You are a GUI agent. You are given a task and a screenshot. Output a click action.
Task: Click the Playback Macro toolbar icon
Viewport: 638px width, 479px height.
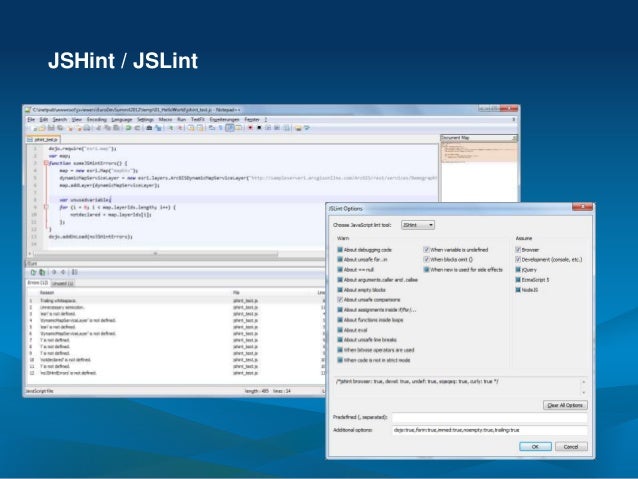point(268,128)
